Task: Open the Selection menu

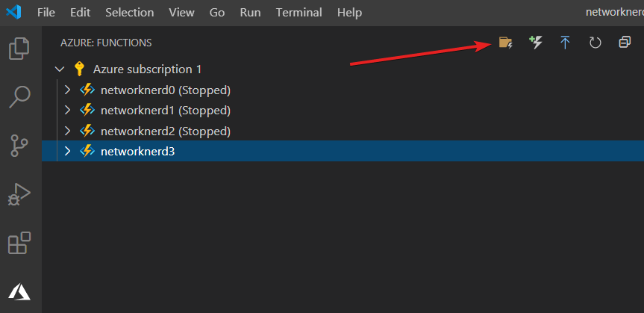Action: 129,13
